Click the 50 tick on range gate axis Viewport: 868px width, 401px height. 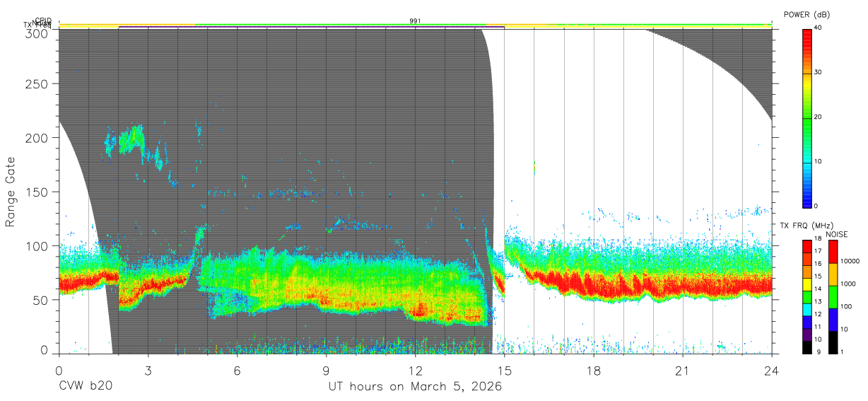[41, 299]
